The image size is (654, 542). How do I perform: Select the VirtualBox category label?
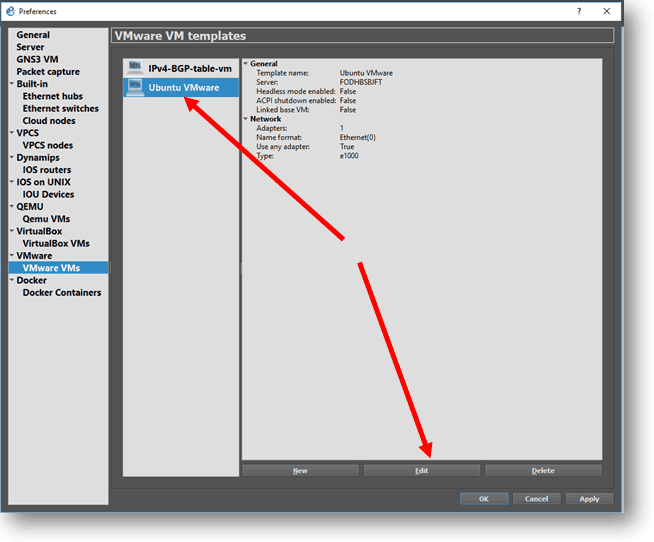39,231
